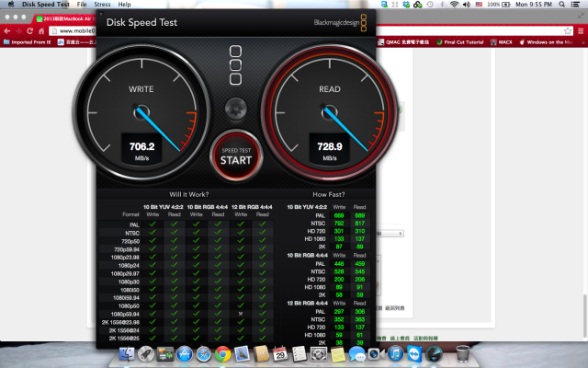Open Launchpad rocket in the Dock
The height and width of the screenshot is (368, 588).
146,353
